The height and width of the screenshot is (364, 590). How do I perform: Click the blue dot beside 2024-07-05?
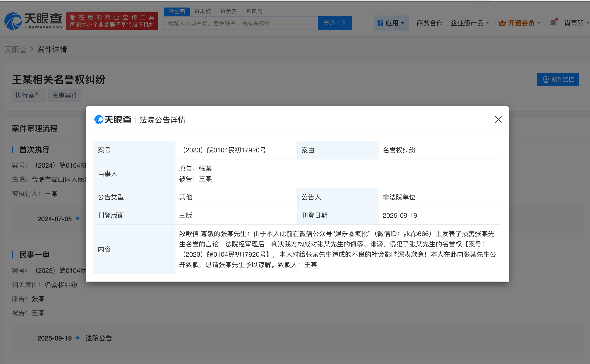click(x=78, y=218)
